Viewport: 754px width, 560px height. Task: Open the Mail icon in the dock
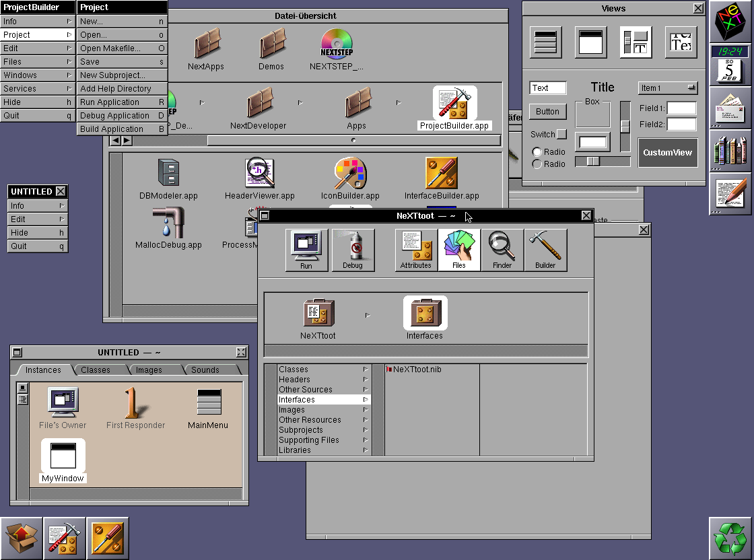coord(730,108)
